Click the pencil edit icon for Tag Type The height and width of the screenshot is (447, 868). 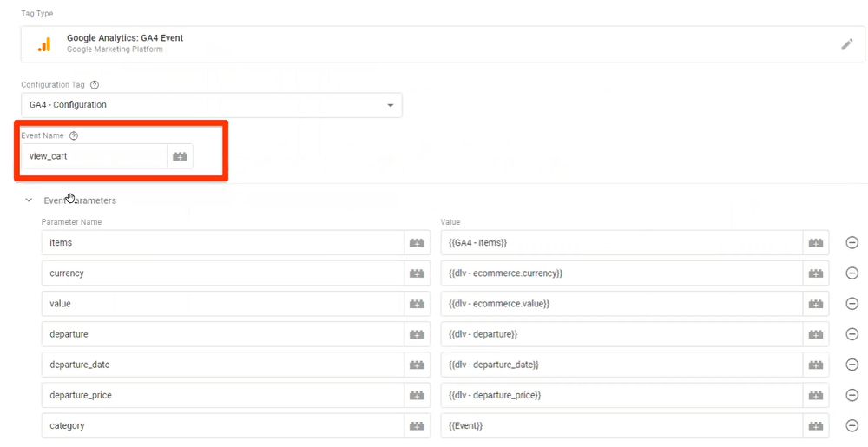(846, 44)
